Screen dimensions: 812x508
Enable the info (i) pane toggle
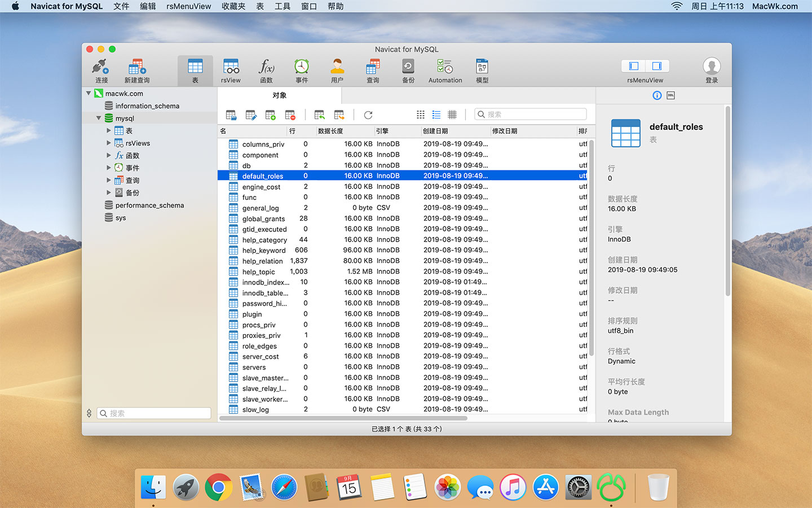coord(657,95)
